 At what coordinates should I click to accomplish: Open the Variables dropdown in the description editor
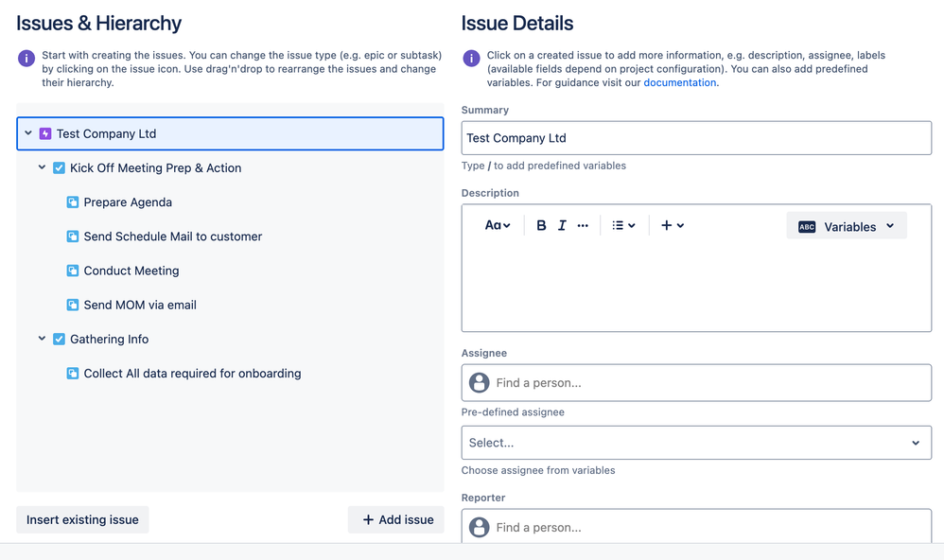[x=846, y=225]
